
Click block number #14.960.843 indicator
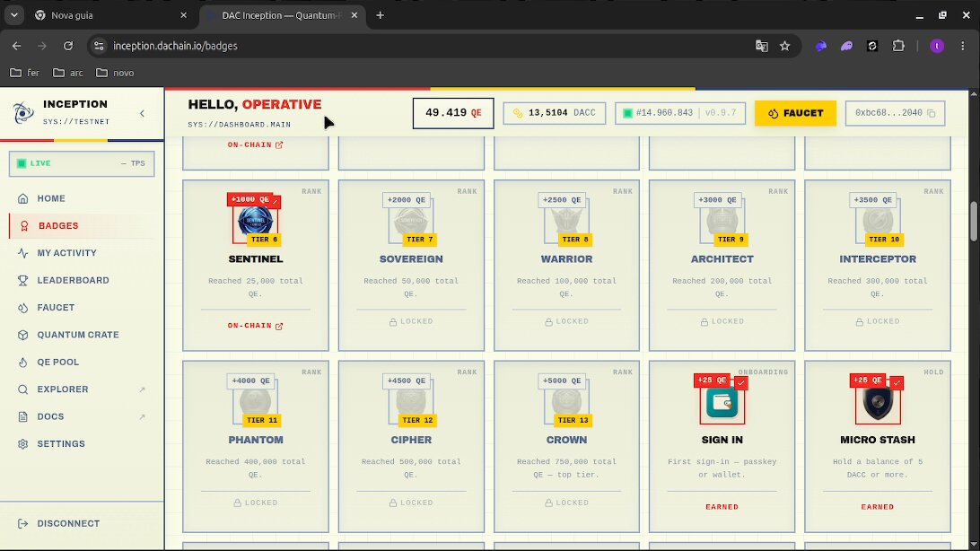(x=680, y=113)
